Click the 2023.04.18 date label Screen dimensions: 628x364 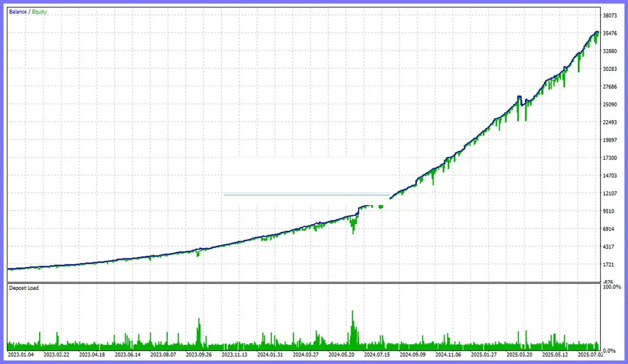click(92, 354)
